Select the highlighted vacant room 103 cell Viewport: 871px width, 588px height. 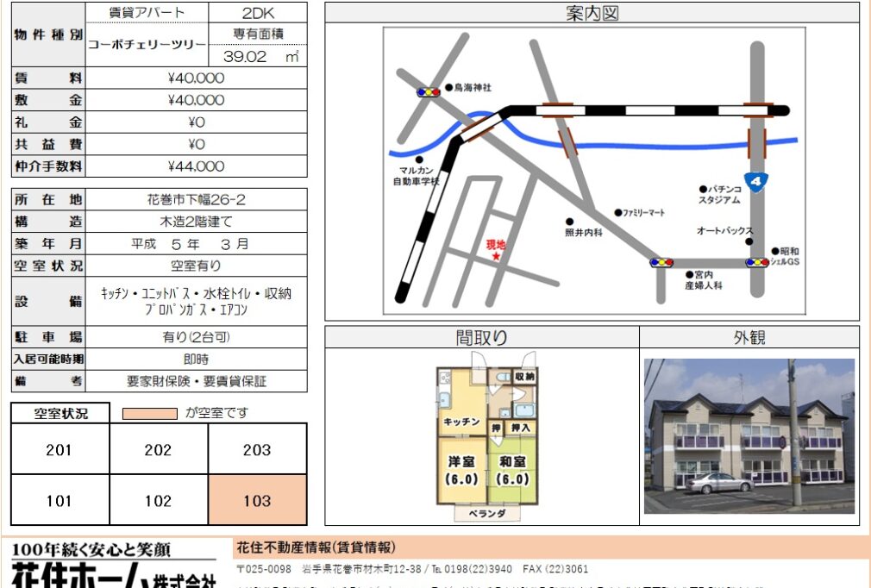[x=257, y=500]
